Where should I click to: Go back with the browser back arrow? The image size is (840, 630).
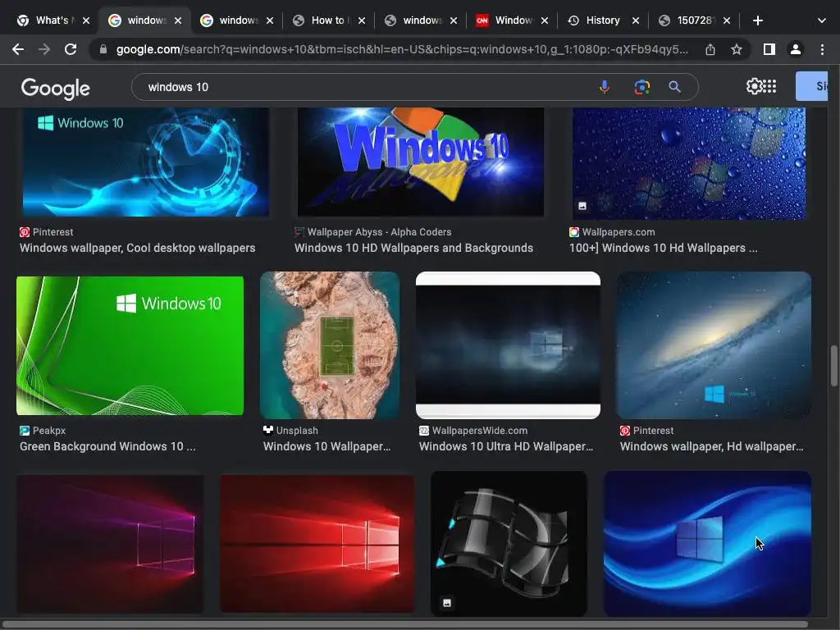coord(18,49)
